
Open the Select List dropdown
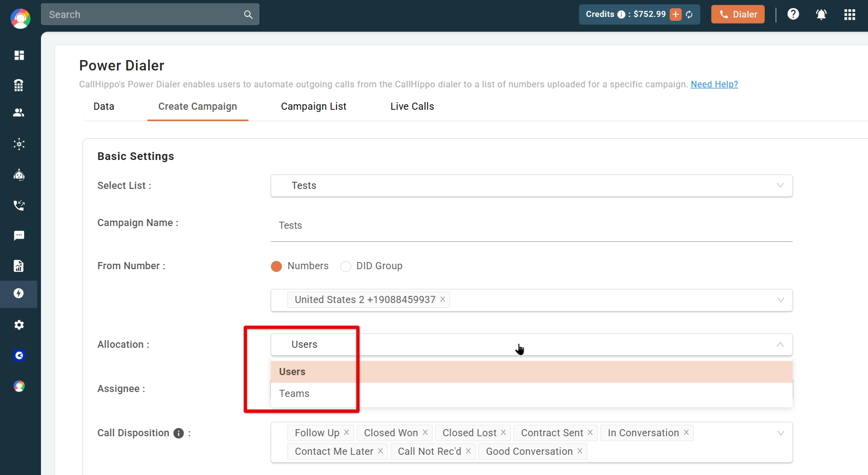click(x=532, y=186)
